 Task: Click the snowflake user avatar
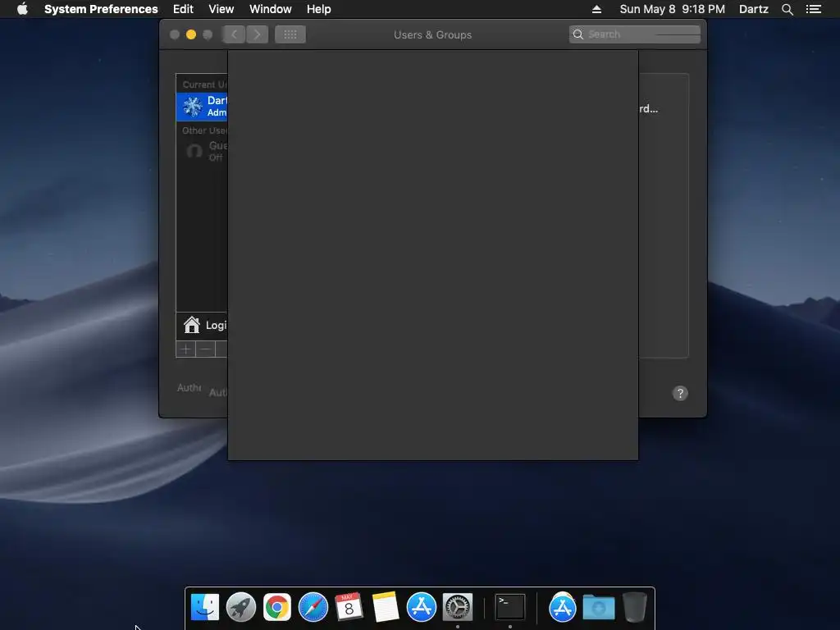[x=192, y=106]
